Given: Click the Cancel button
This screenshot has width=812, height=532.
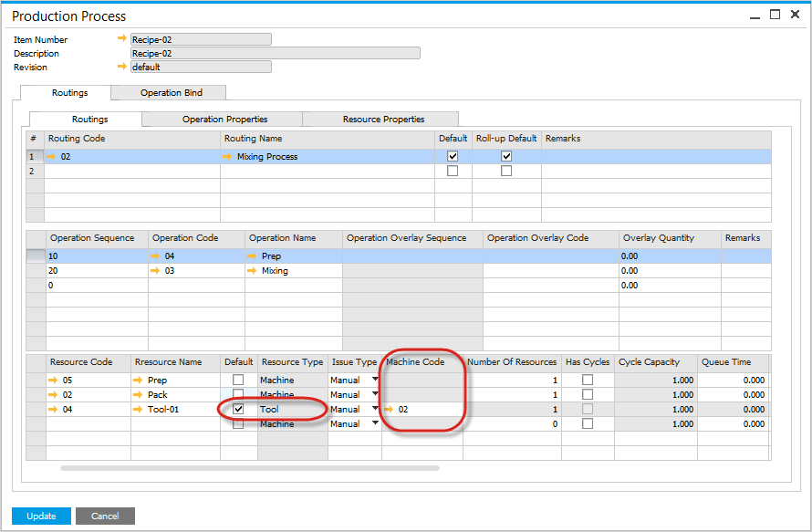Looking at the screenshot, I should click(x=104, y=515).
